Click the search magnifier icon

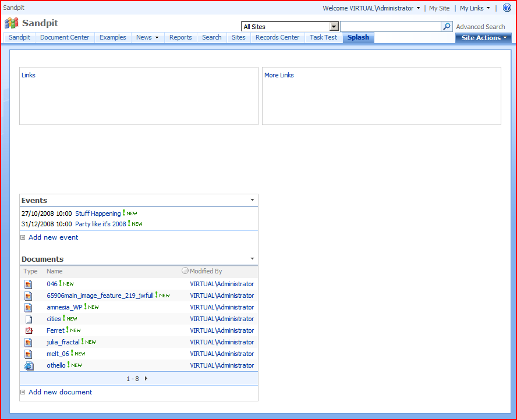pos(447,27)
